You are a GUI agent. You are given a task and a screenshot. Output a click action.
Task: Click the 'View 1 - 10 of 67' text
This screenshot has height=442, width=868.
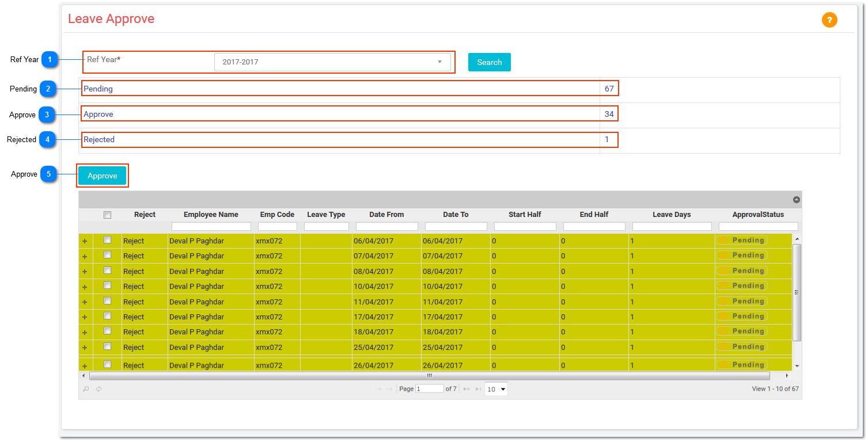(x=775, y=389)
